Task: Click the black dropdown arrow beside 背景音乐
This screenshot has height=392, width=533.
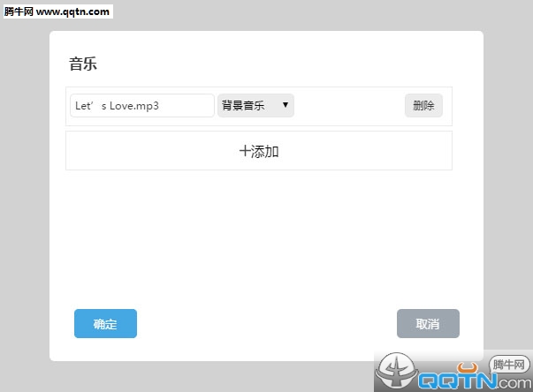Action: click(x=285, y=106)
